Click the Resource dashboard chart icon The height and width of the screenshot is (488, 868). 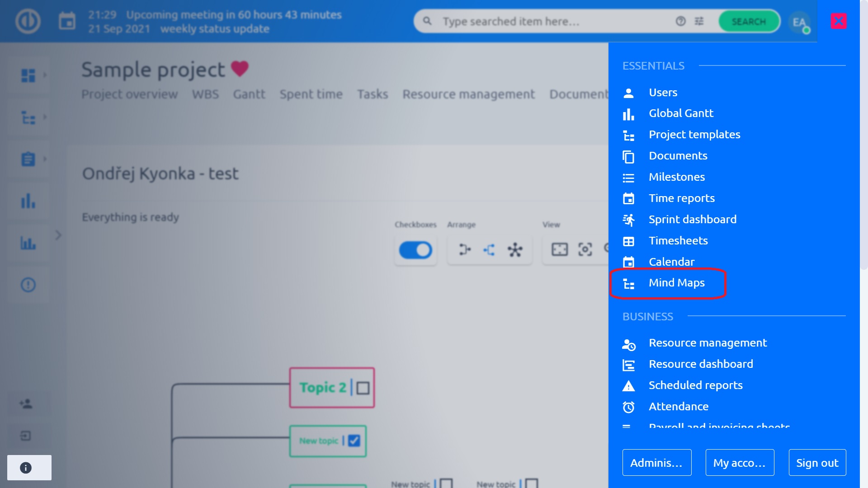point(628,365)
